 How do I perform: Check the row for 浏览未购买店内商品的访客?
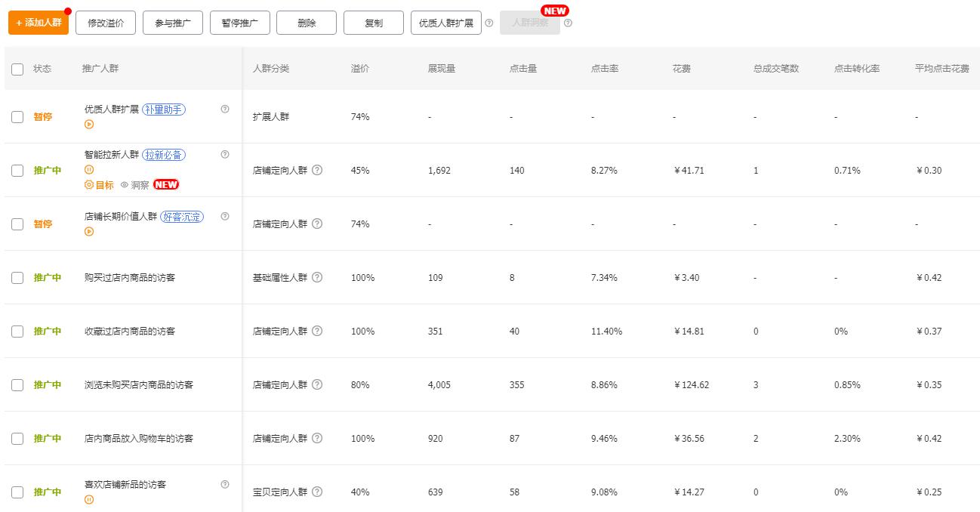[17, 384]
